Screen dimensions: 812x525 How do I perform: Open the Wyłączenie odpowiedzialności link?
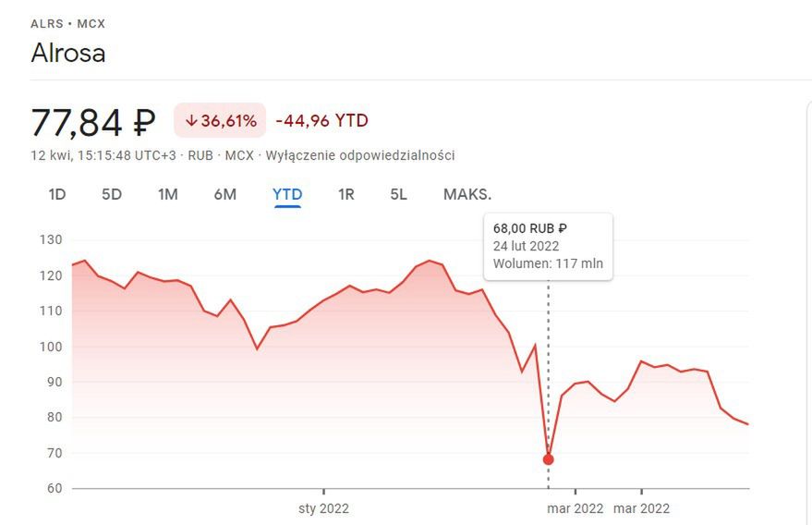point(360,155)
